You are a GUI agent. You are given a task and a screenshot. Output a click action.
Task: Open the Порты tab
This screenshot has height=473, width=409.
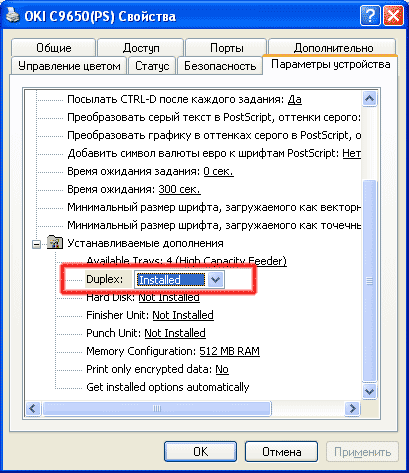pos(226,48)
